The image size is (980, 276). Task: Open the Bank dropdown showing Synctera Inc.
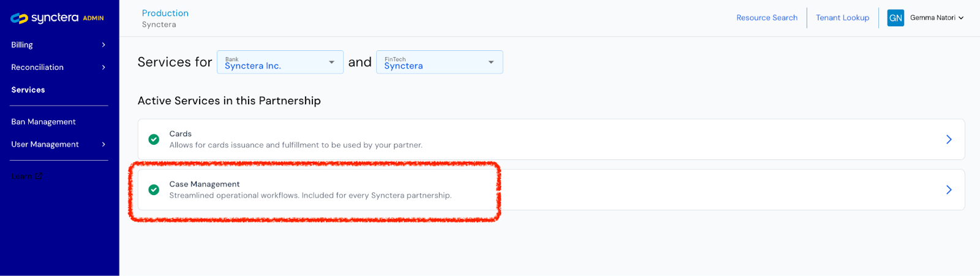(x=280, y=62)
